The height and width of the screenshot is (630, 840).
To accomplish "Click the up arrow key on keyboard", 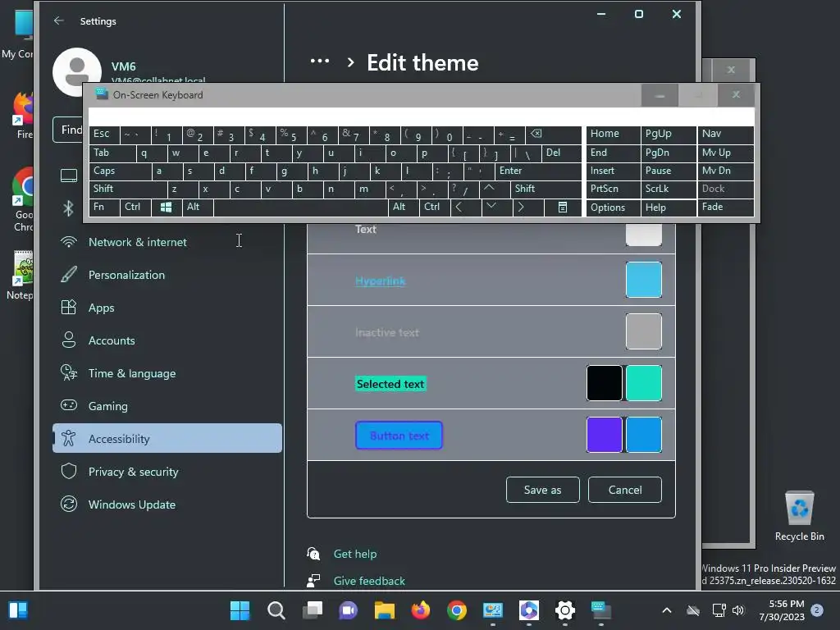I will [x=493, y=189].
